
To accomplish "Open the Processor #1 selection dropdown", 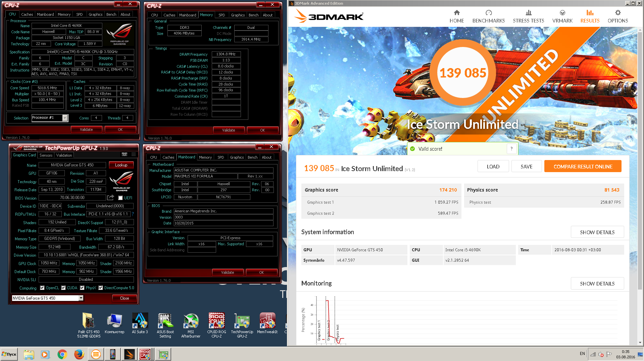I will tap(65, 118).
